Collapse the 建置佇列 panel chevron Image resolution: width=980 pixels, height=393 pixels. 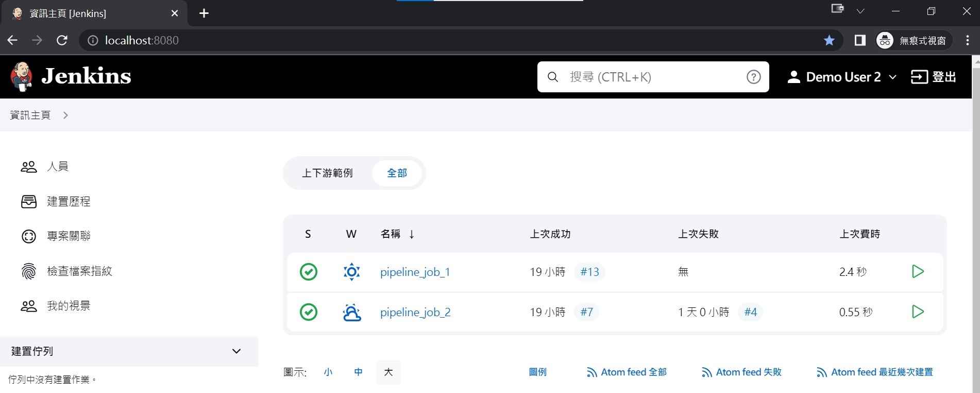pyautogui.click(x=236, y=351)
